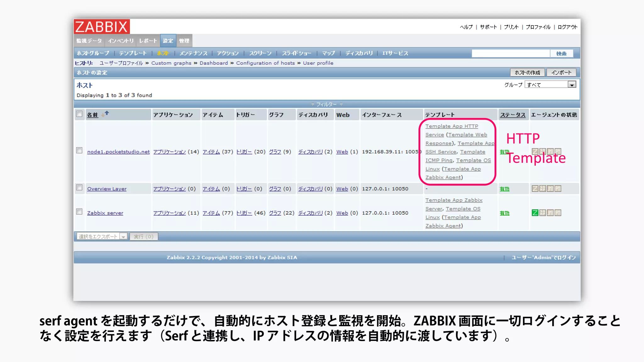Open the Zabbix server host link
This screenshot has height=362, width=644.
pos(105,213)
